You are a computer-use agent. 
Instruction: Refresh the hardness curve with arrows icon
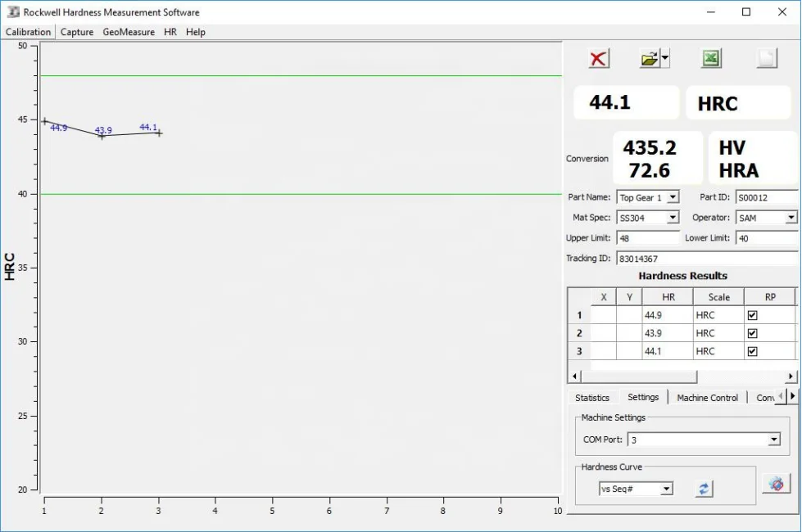[704, 489]
